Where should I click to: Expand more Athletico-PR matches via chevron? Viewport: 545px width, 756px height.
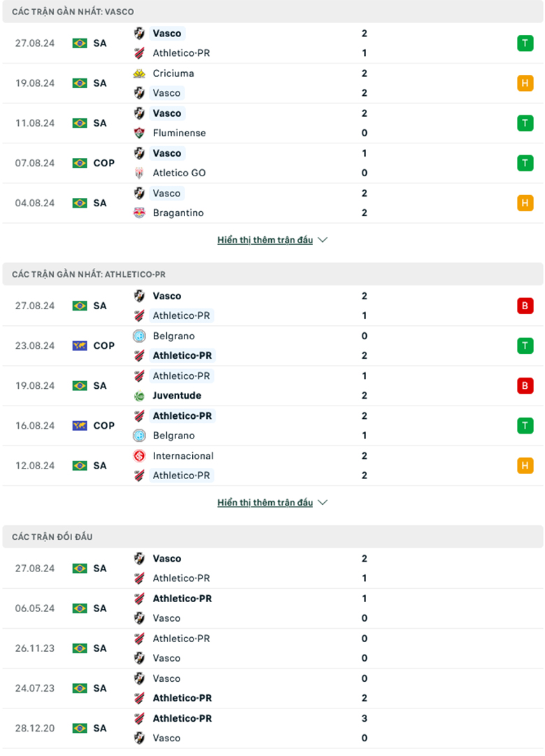pos(322,502)
